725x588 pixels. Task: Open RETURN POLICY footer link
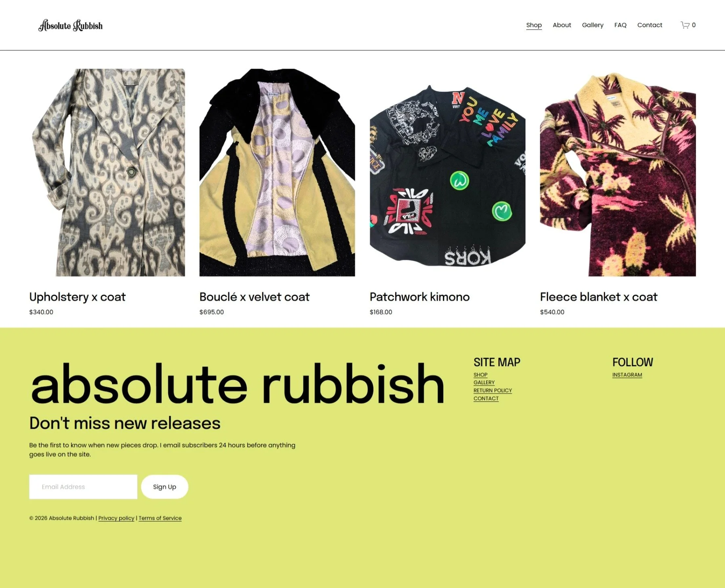pyautogui.click(x=493, y=390)
